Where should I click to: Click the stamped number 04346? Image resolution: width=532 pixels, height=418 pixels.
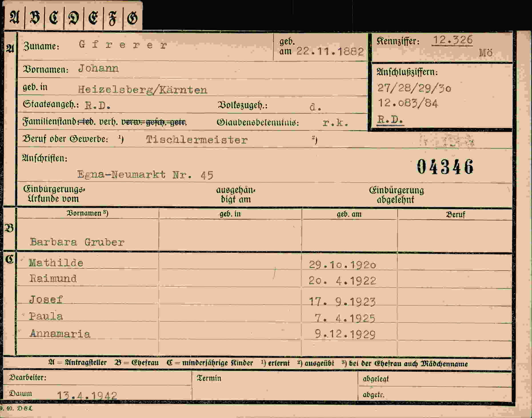coord(445,167)
